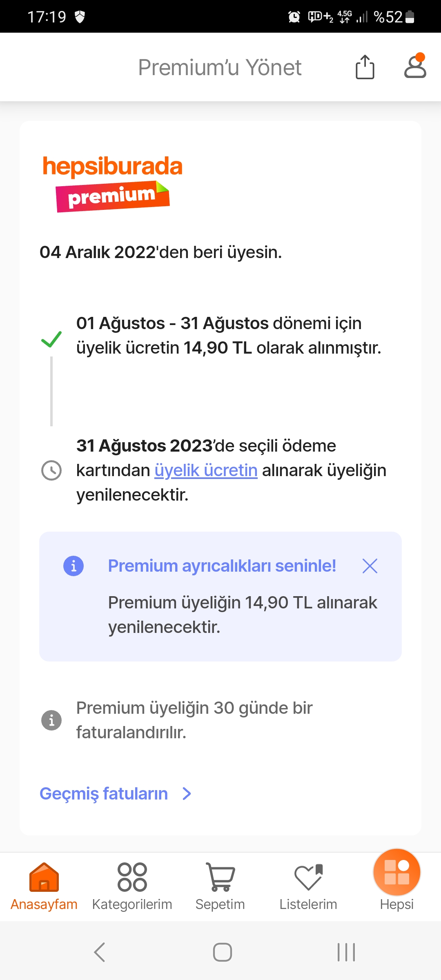Go to Anasayfam tab

[44, 886]
